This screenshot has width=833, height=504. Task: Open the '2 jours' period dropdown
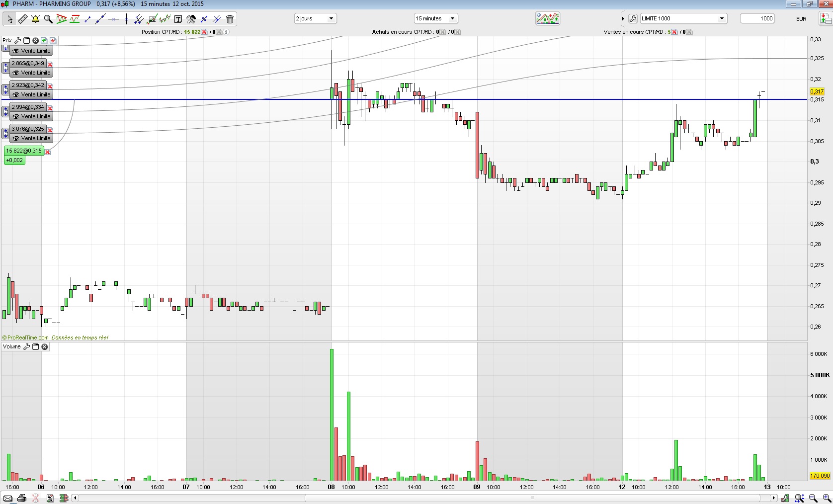click(x=315, y=18)
